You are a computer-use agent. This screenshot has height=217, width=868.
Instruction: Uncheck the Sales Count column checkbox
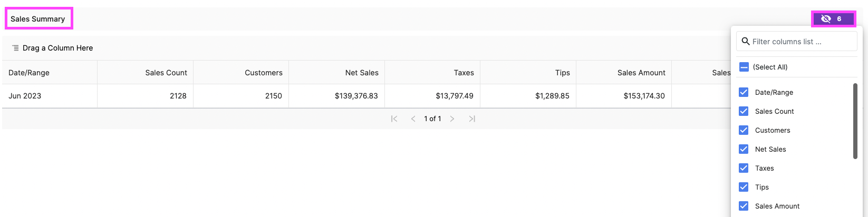pyautogui.click(x=744, y=111)
